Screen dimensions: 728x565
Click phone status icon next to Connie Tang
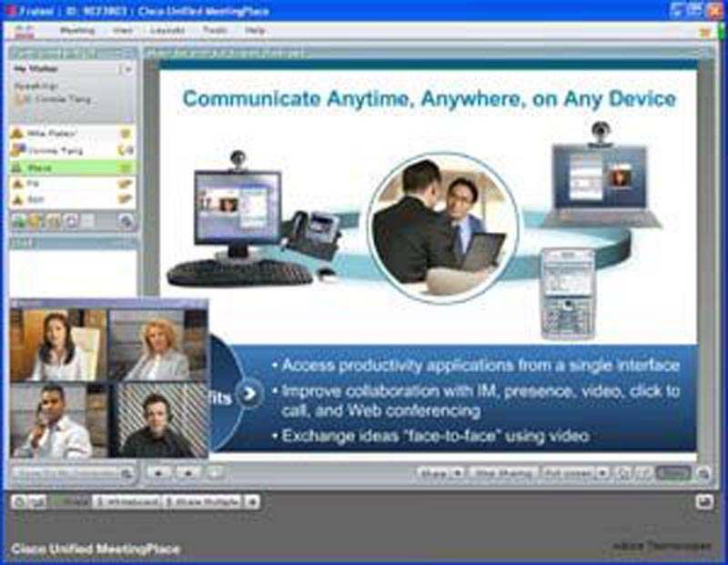click(126, 150)
